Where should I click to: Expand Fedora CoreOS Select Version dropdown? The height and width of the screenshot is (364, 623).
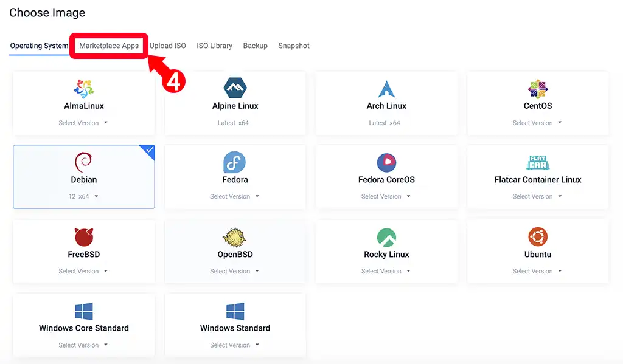click(x=386, y=196)
